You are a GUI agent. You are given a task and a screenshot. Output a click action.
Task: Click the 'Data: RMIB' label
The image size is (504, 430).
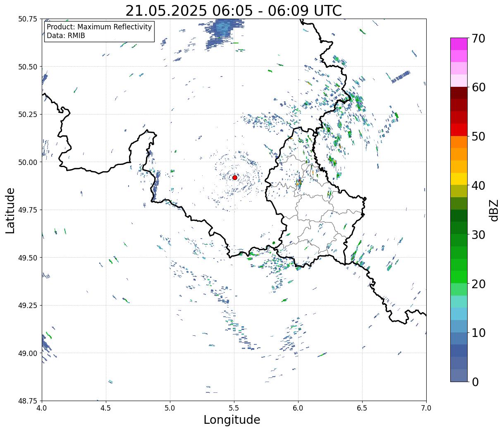pos(66,36)
